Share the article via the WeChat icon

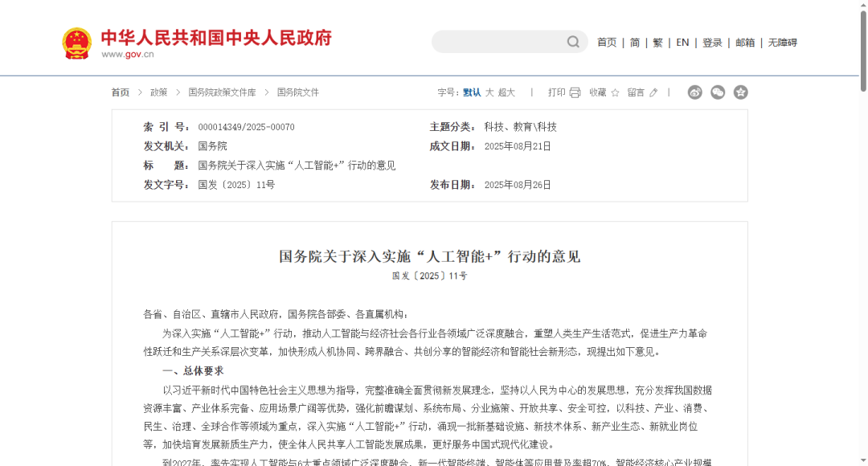(x=717, y=92)
